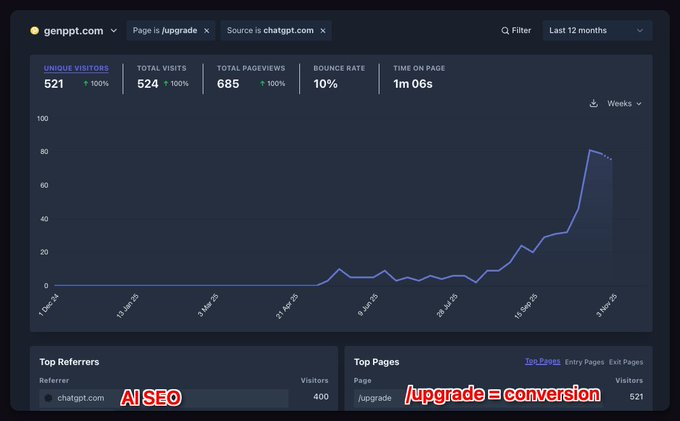
Task: Click the genppt.com favicon icon
Action: coord(35,30)
